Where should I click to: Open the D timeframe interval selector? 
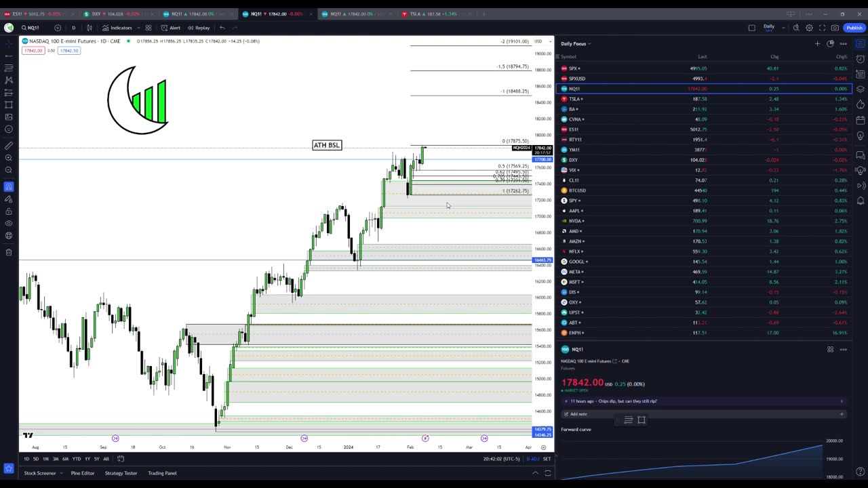point(73,28)
